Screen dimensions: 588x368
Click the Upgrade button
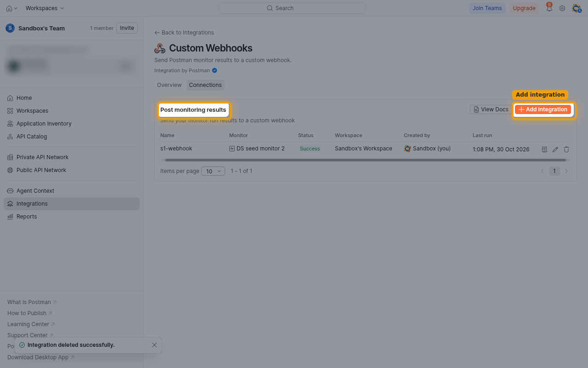524,8
